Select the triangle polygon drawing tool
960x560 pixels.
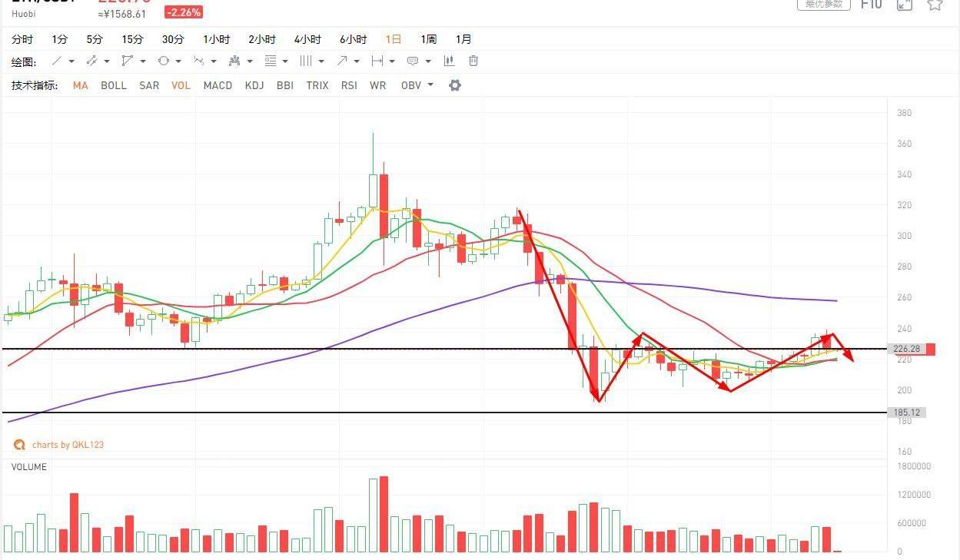click(x=127, y=61)
